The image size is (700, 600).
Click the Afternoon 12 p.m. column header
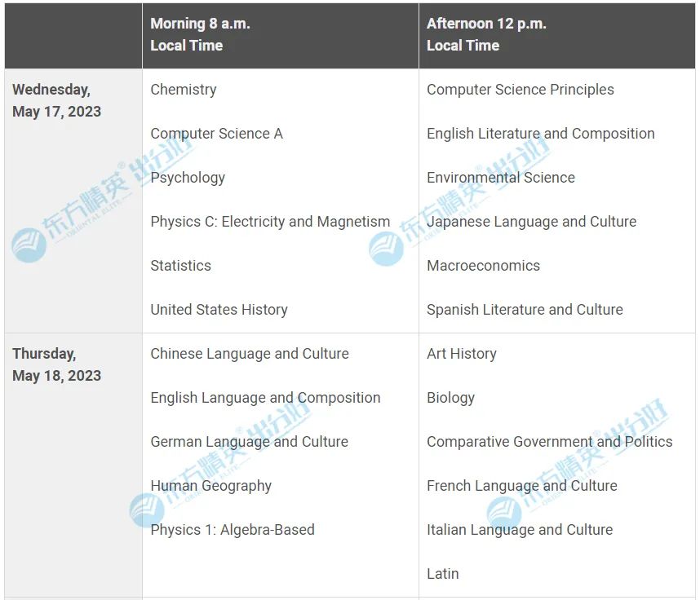pyautogui.click(x=556, y=35)
